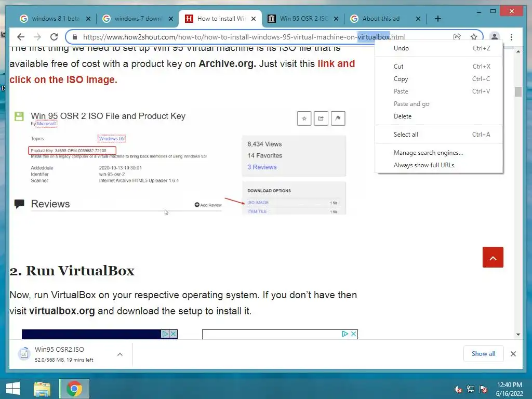Choose Select all in the context menu

point(439,135)
